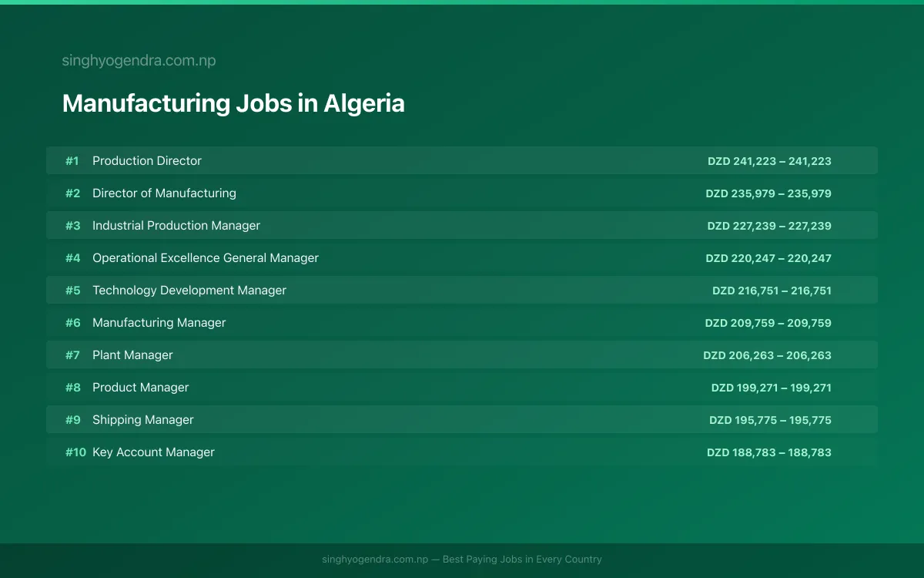Select the #9 rank number

72,420
